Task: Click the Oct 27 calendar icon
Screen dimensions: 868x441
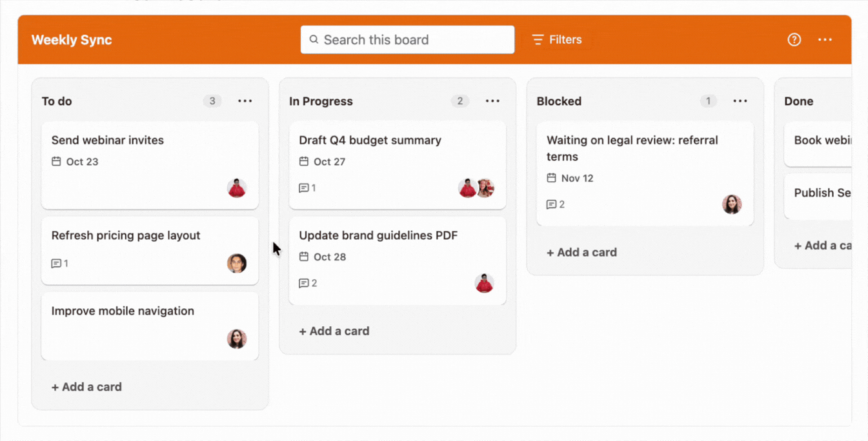Action: pyautogui.click(x=304, y=161)
